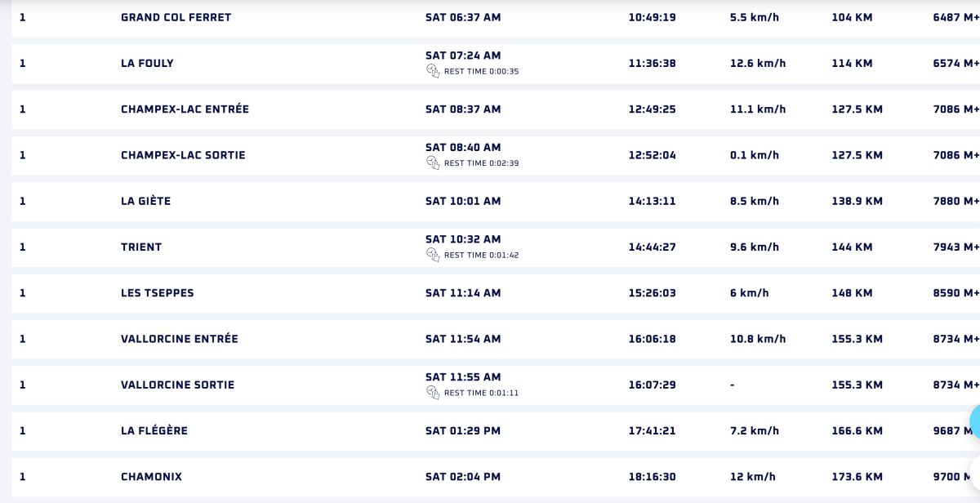Click the 10:49:19 race time value
This screenshot has height=503, width=980.
click(x=652, y=17)
